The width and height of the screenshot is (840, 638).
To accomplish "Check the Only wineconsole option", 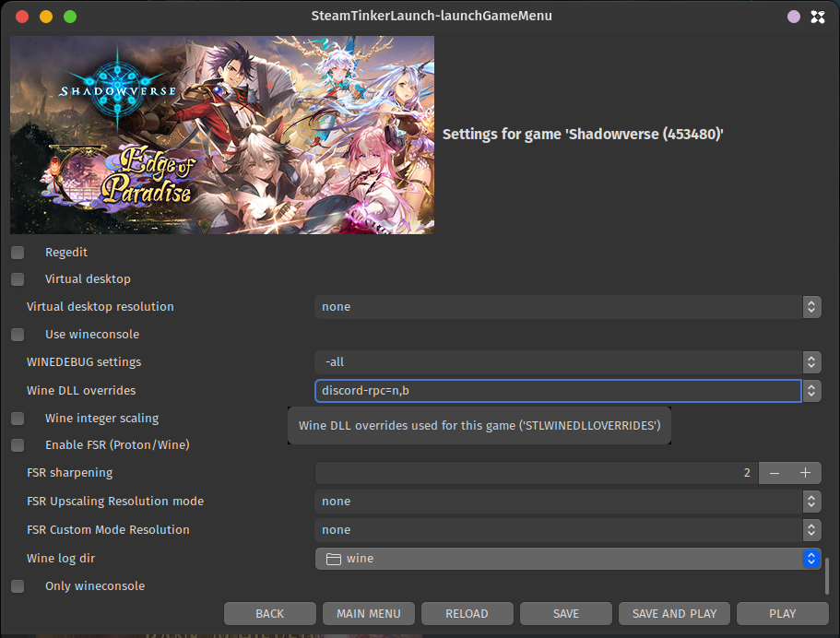I will (18, 586).
